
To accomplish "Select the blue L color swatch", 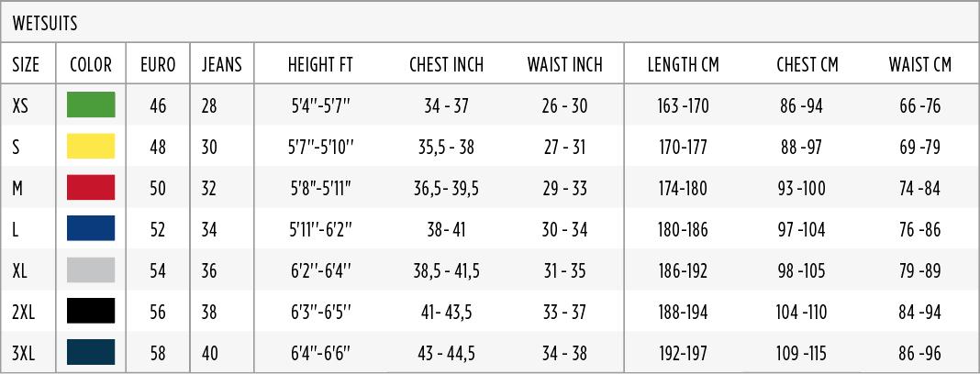I will click(x=91, y=228).
